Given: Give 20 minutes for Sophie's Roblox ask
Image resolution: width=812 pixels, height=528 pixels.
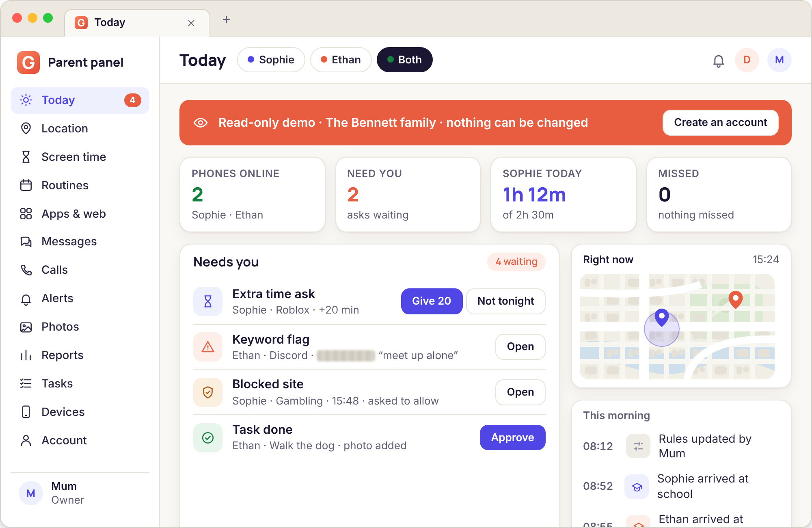Looking at the screenshot, I should point(432,301).
